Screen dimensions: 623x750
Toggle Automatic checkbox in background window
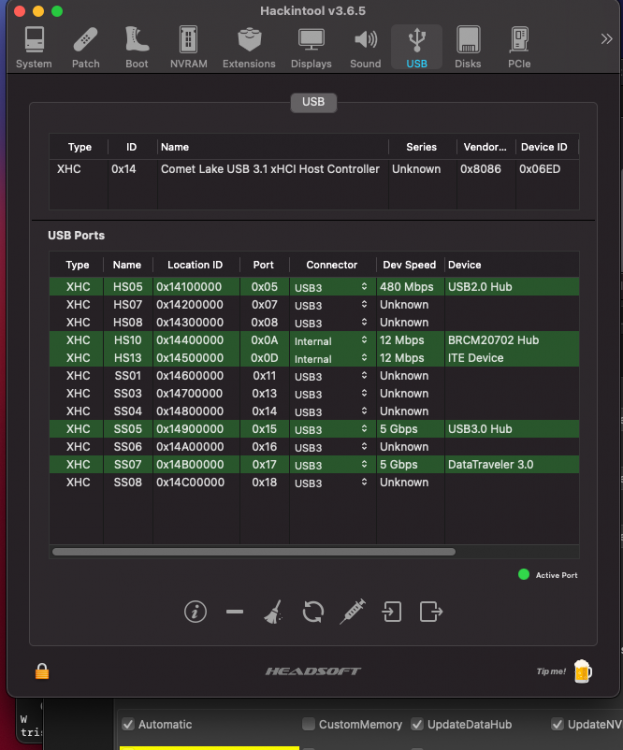coord(128,724)
